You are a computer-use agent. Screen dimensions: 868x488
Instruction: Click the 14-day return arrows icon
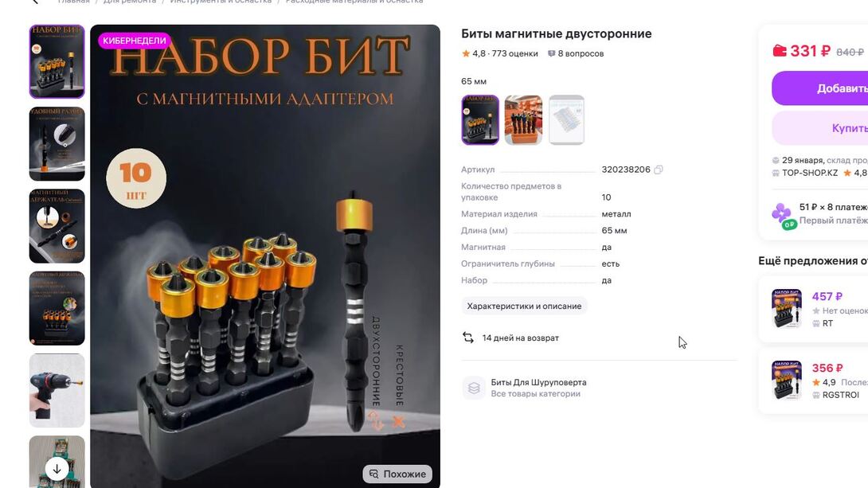tap(468, 338)
